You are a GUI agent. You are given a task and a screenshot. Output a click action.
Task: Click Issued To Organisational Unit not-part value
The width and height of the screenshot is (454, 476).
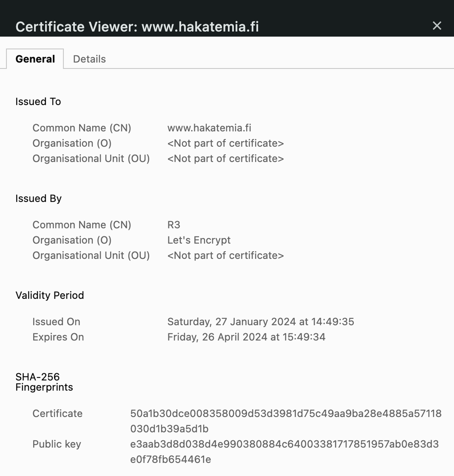coord(225,159)
